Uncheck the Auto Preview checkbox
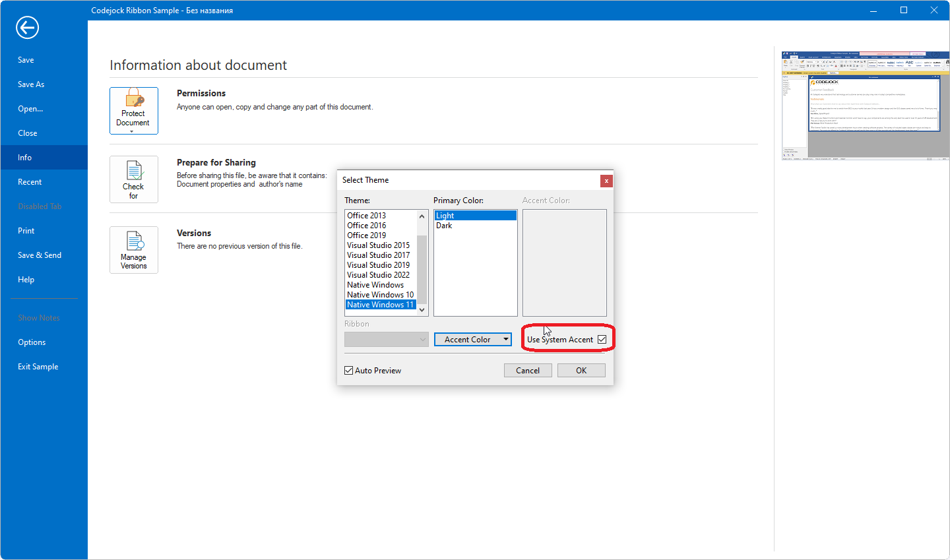 click(349, 371)
